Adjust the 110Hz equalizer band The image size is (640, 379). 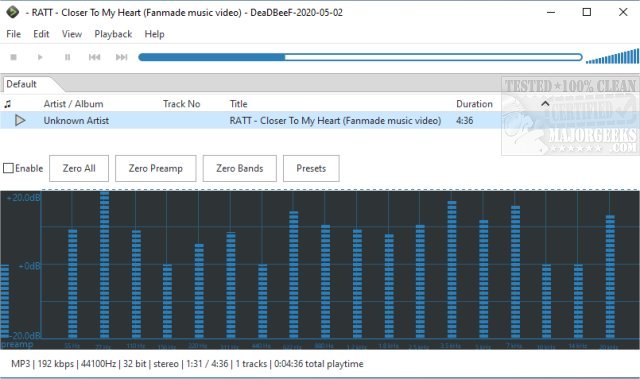[x=136, y=284]
